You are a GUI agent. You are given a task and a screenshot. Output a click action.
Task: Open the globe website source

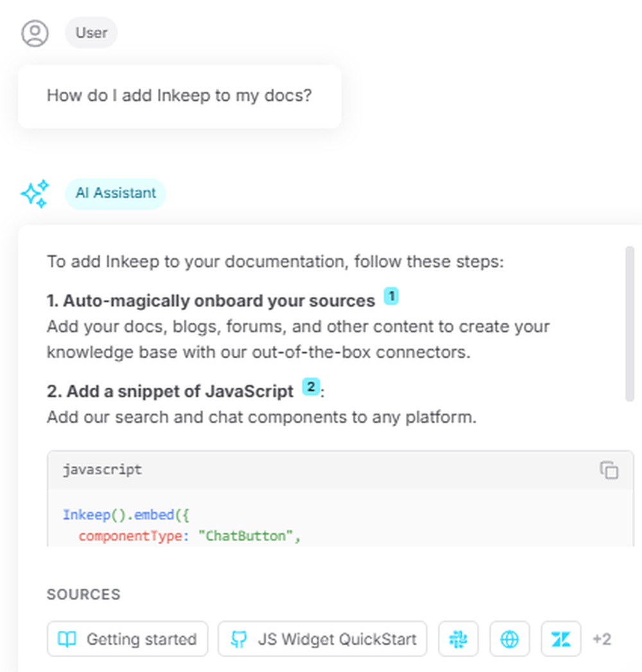pos(510,639)
